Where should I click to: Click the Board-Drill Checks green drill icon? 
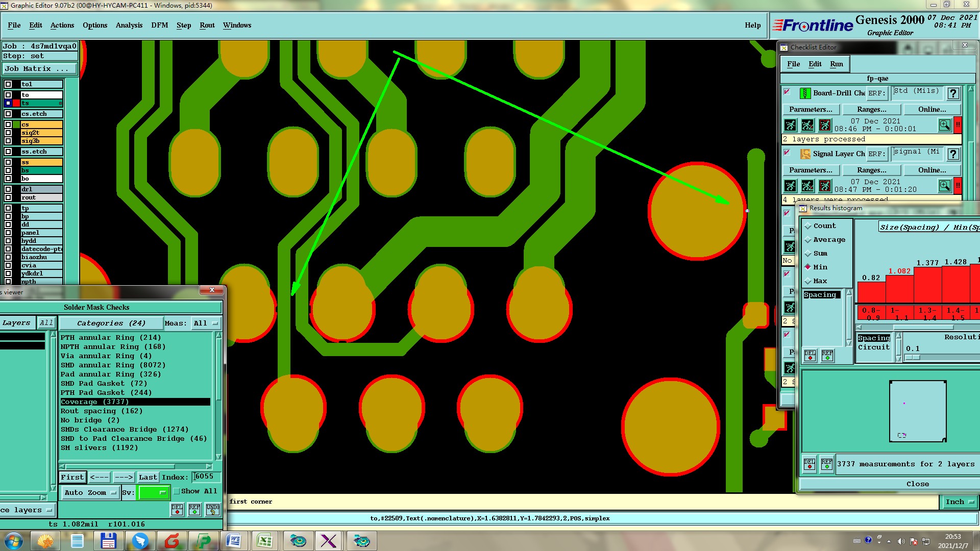805,93
